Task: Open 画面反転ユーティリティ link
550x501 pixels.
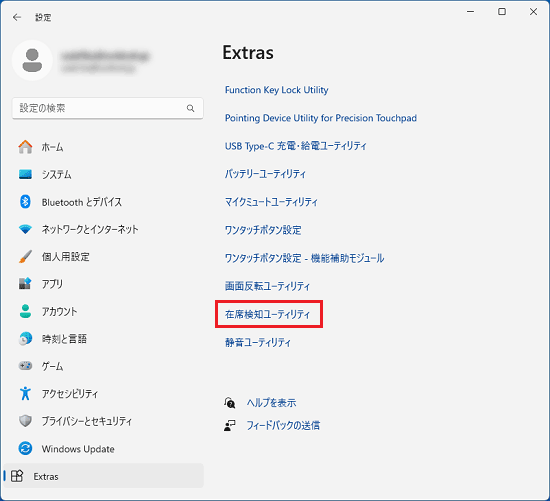Action: 268,286
